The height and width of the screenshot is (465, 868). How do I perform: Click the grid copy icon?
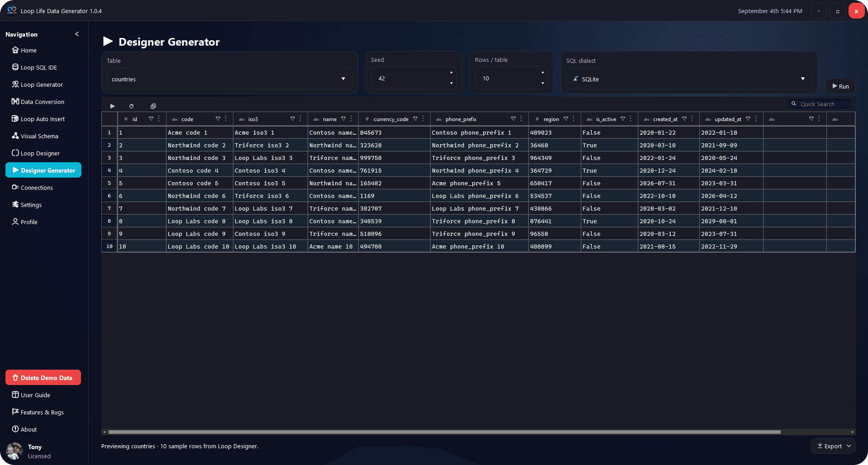tap(153, 106)
